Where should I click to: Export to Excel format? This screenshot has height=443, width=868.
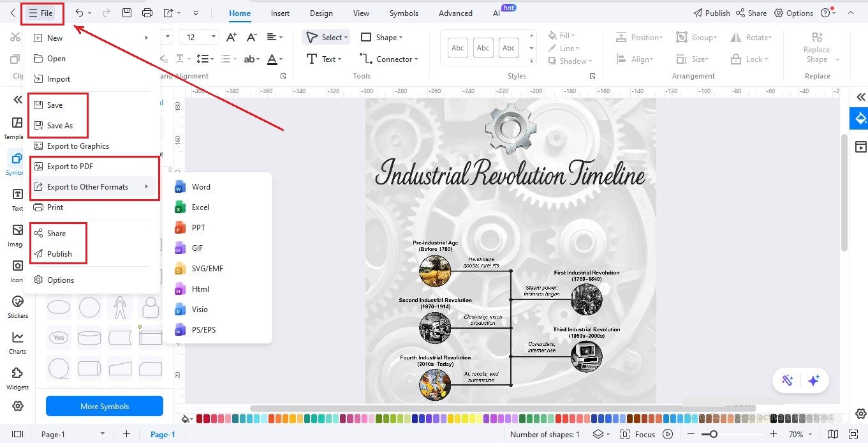pos(217,207)
